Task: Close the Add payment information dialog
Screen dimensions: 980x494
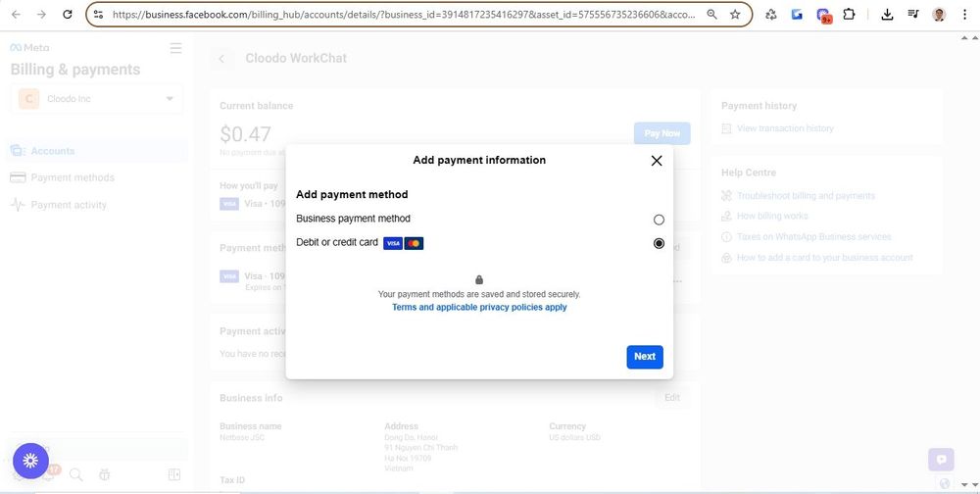Action: click(x=657, y=161)
